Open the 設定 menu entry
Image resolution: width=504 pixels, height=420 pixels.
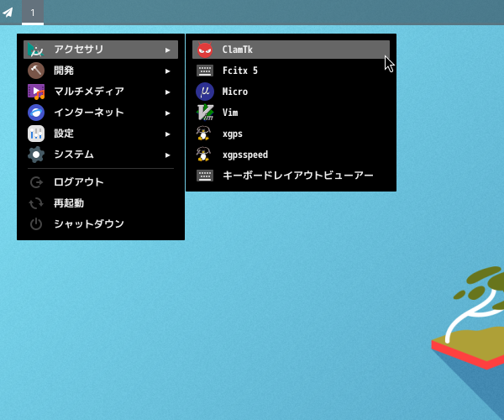[101, 134]
